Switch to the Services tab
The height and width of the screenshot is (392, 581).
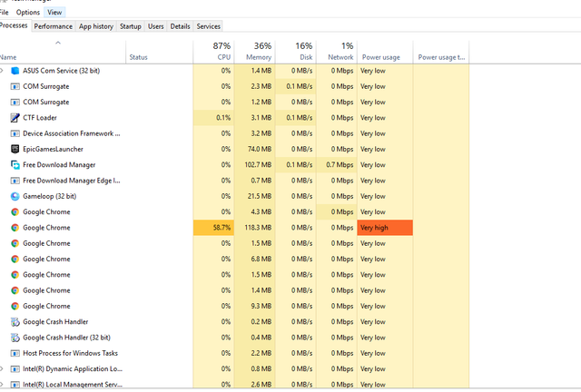(208, 26)
